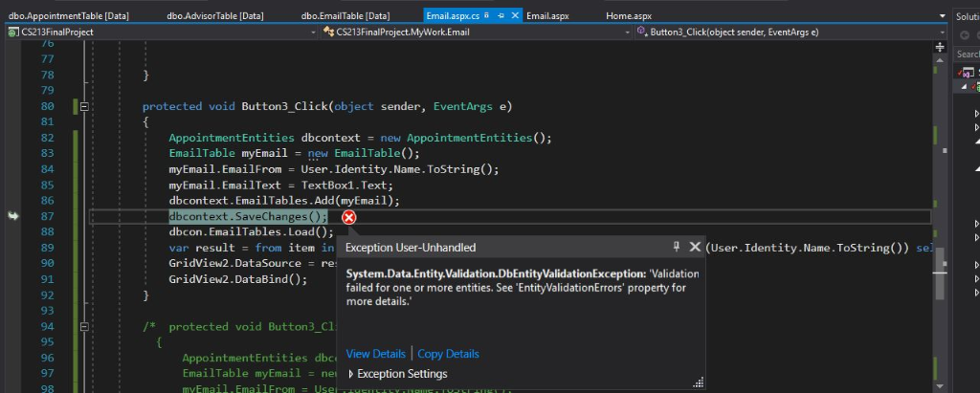The image size is (980, 393).
Task: Click the exception popup resize grip
Action: coord(699,382)
